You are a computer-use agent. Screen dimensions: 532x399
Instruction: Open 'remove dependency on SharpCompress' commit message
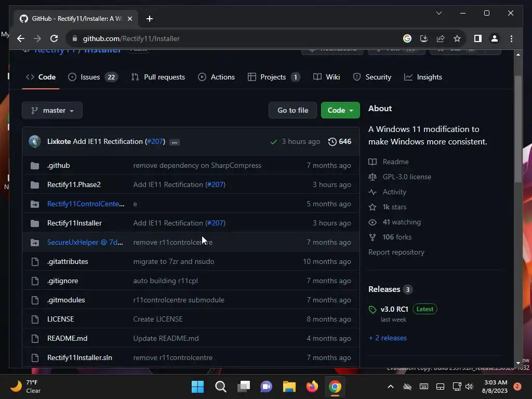[x=197, y=166]
